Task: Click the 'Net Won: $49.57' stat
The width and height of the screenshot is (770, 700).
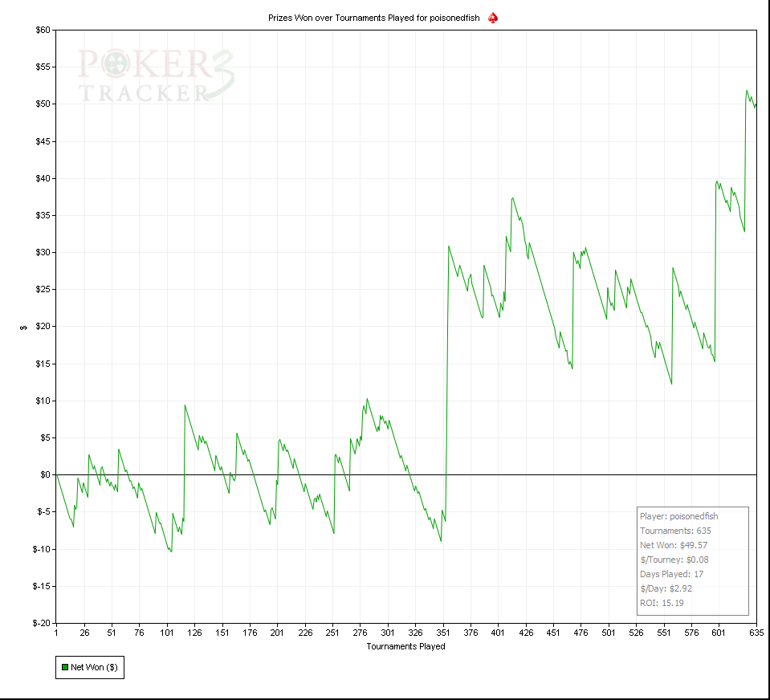Action: click(674, 545)
